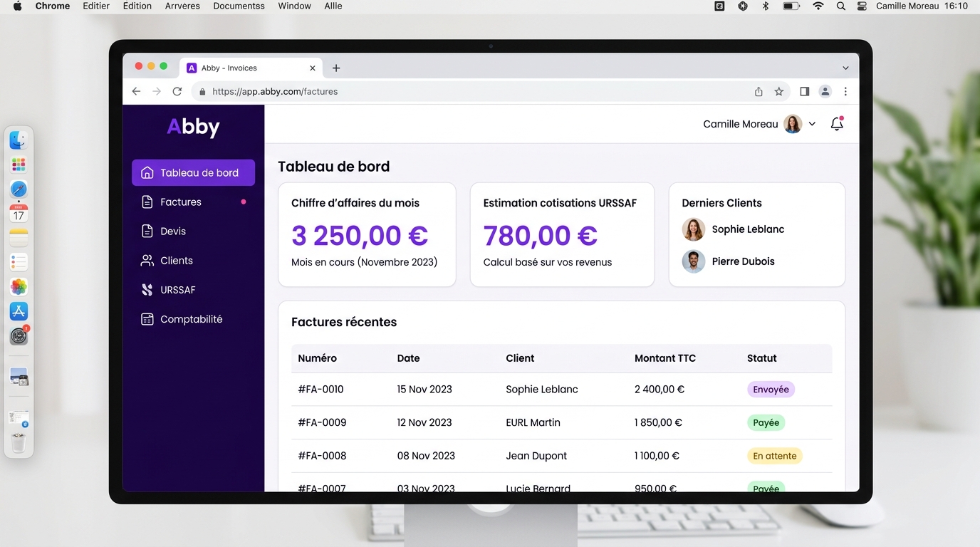This screenshot has height=547, width=980.
Task: Open invoice #FA-0009
Action: click(322, 422)
